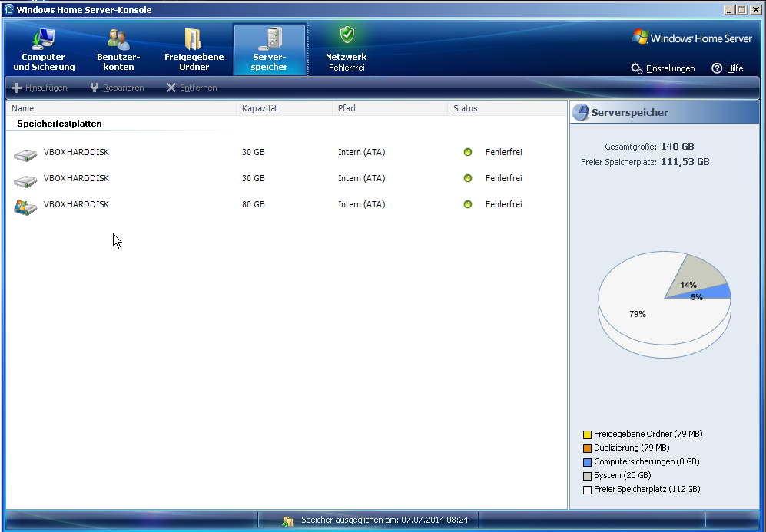Click the Hinzufügen plus icon
The height and width of the screenshot is (532, 766).
(x=17, y=88)
